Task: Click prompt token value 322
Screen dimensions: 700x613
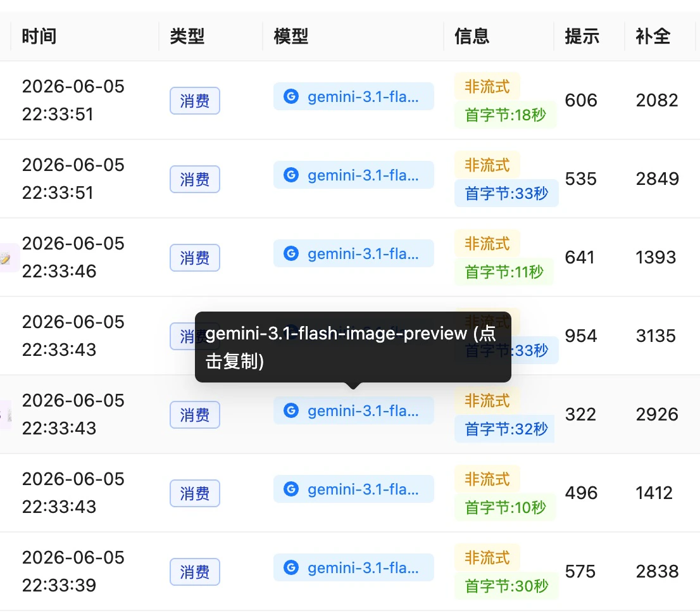Action: [581, 415]
